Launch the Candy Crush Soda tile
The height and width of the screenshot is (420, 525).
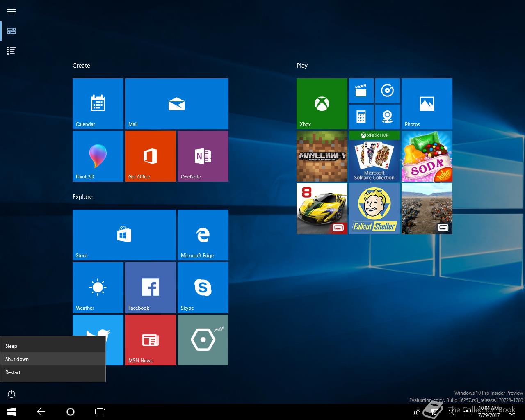tap(427, 156)
